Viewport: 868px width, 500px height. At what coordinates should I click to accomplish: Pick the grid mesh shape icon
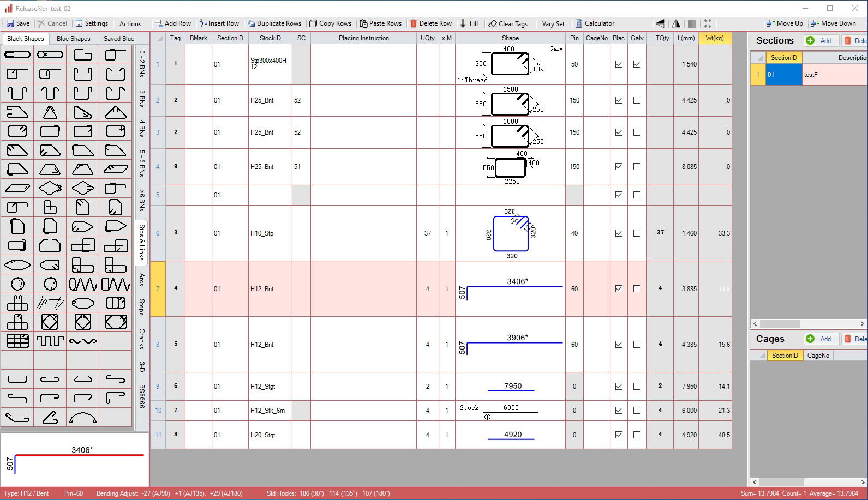(17, 341)
